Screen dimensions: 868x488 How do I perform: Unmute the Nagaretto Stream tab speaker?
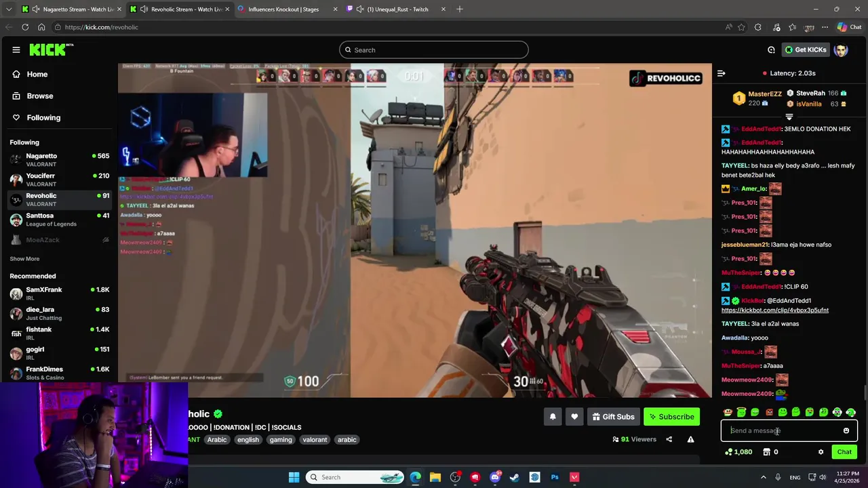36,9
